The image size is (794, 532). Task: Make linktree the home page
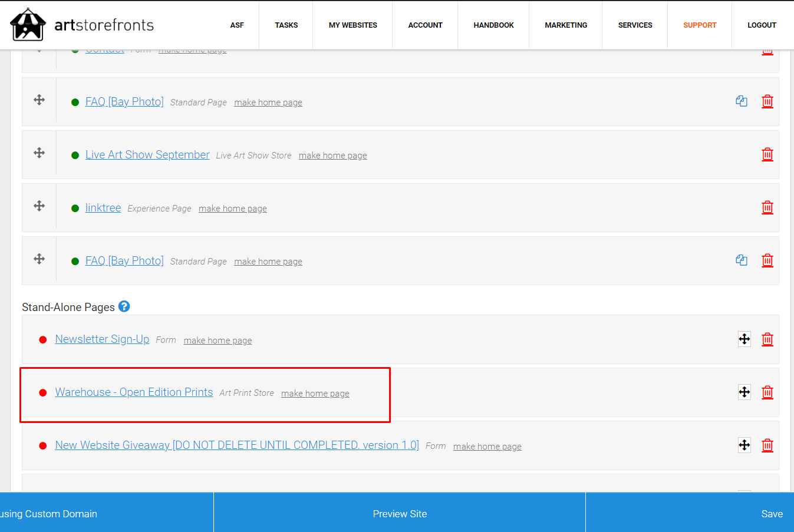[x=233, y=209]
